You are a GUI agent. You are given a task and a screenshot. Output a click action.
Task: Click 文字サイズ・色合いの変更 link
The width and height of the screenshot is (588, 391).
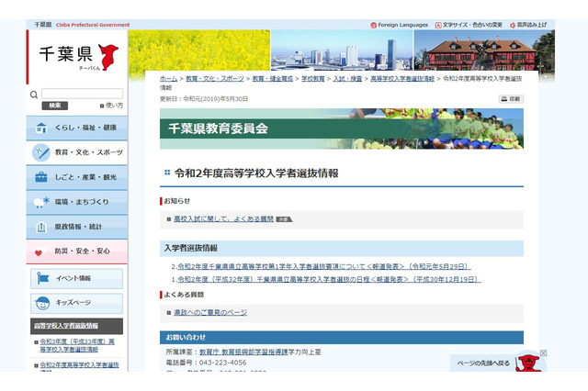472,25
